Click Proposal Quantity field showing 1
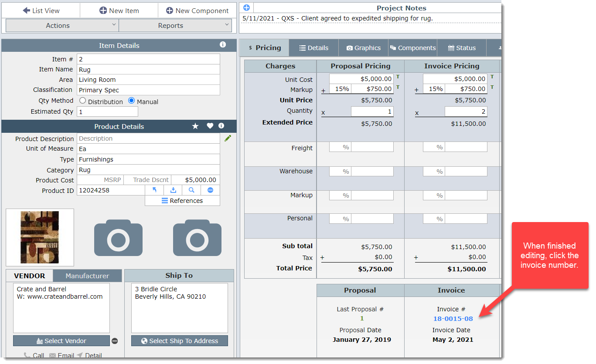This screenshot has width=596, height=364. point(372,112)
